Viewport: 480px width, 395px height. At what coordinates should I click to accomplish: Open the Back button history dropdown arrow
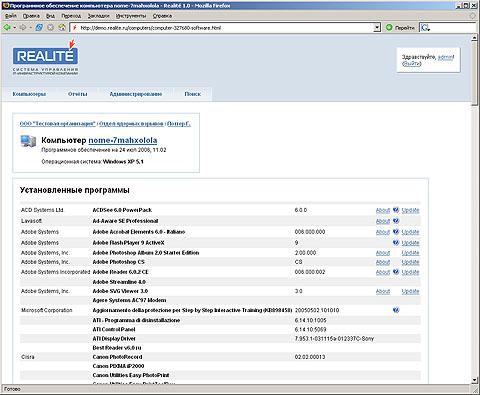point(15,28)
